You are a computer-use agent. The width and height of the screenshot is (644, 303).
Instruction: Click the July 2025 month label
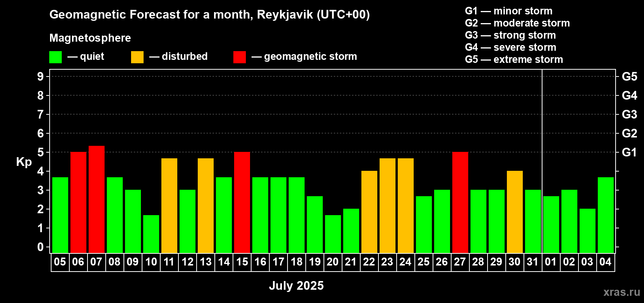coord(296,286)
